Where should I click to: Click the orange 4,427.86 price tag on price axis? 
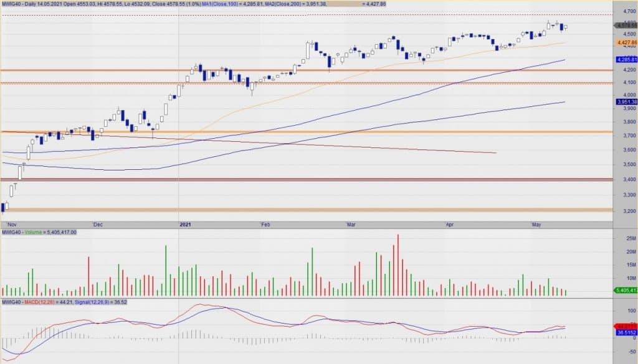tap(626, 42)
